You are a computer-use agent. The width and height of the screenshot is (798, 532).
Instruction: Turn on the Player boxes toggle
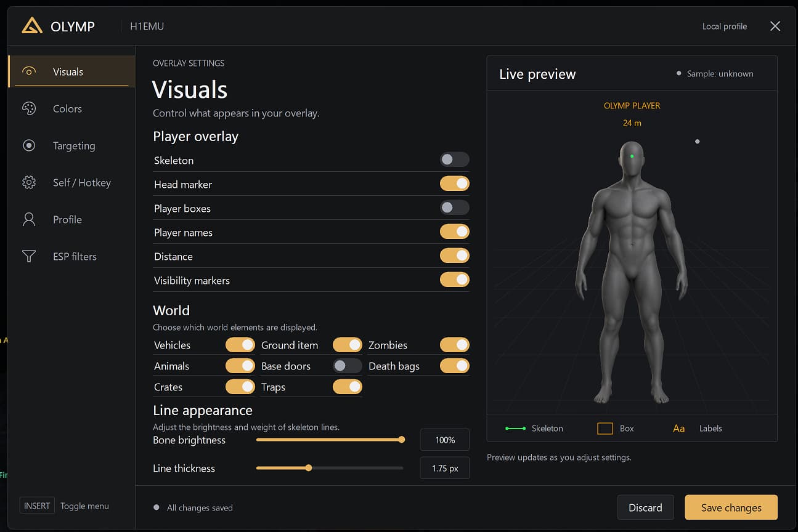455,208
